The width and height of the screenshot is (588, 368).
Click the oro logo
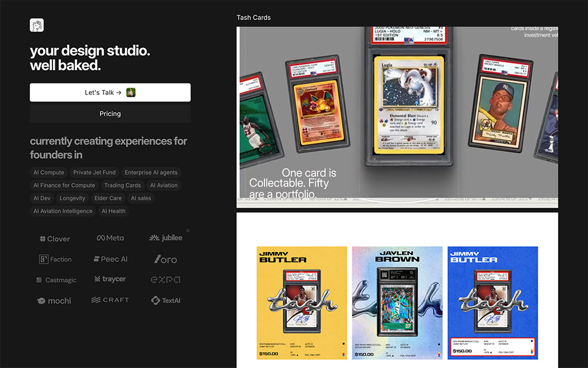click(165, 259)
